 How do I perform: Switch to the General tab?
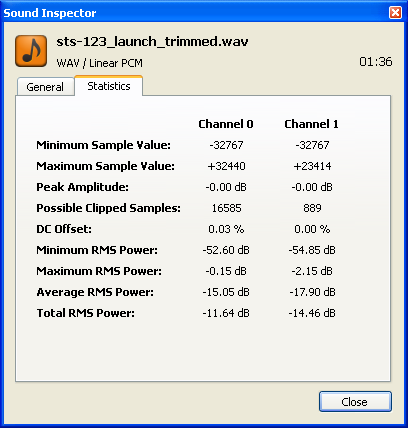[45, 87]
